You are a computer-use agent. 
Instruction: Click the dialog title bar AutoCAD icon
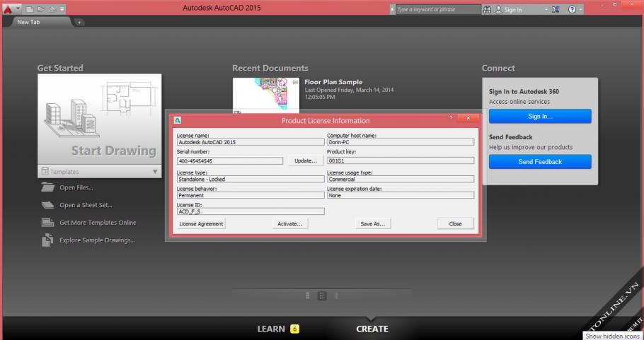[x=178, y=121]
